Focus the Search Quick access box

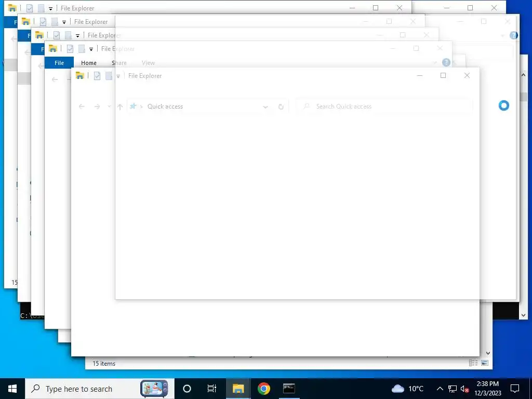(x=384, y=106)
